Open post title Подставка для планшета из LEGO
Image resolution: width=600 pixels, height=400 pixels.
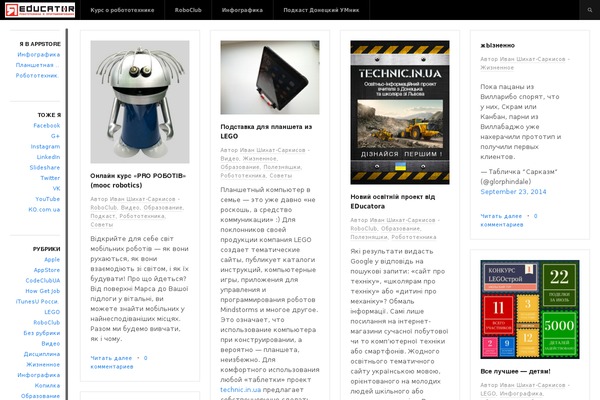coord(266,131)
